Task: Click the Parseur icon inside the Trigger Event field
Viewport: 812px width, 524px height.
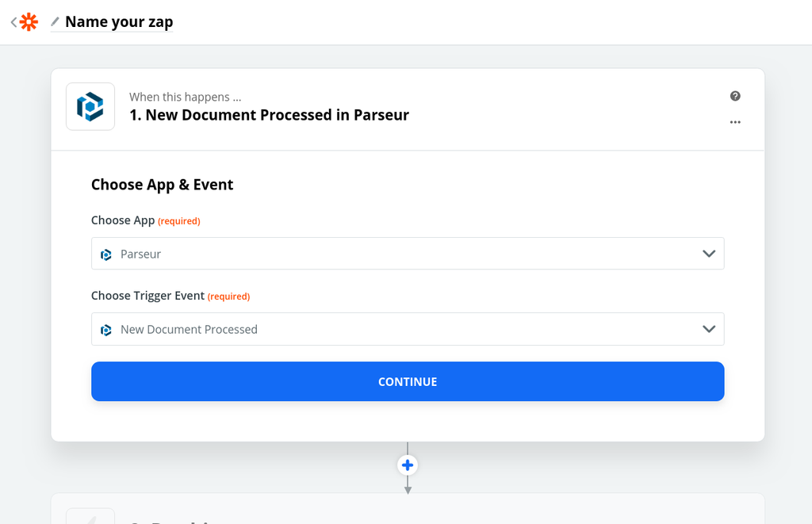Action: tap(106, 329)
